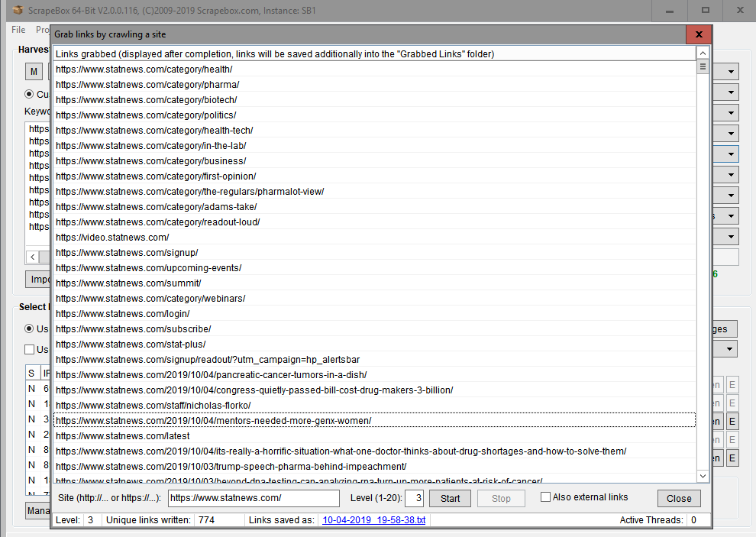
Task: Click scroll up arrow of links list
Action: [703, 53]
